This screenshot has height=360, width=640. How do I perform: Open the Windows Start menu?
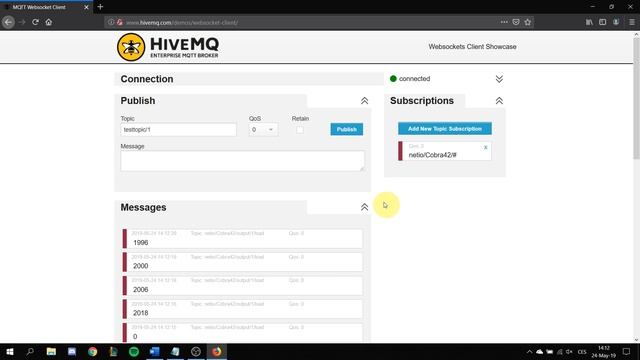[10, 351]
